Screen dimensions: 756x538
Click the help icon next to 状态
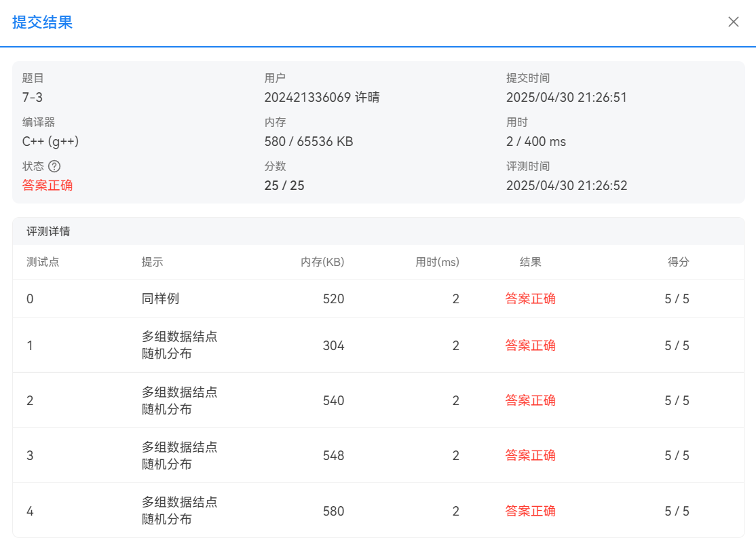click(54, 166)
